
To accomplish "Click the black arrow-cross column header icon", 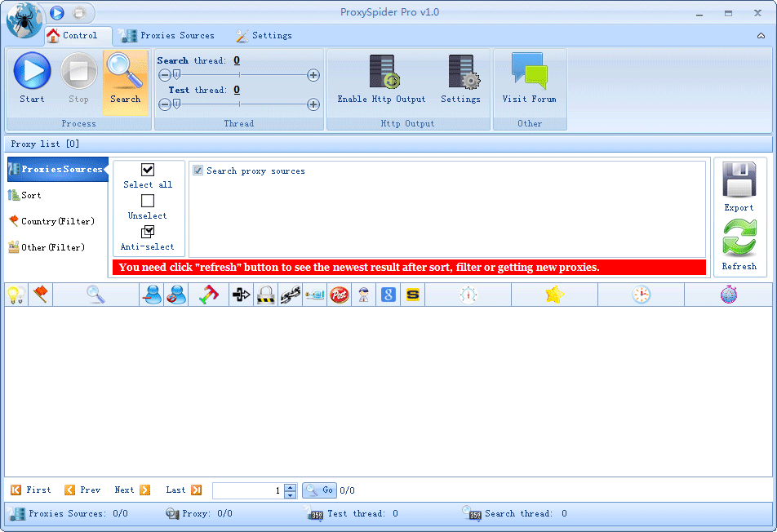I will click(242, 295).
